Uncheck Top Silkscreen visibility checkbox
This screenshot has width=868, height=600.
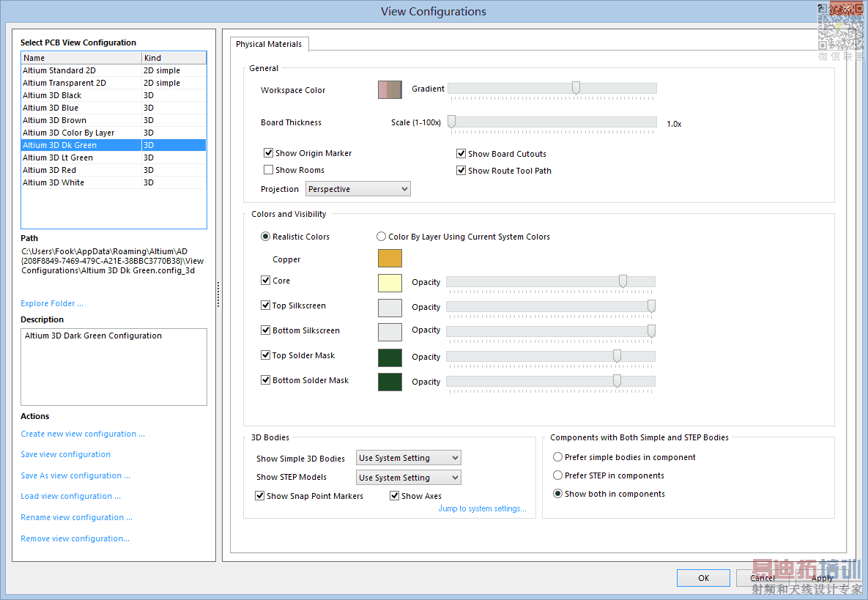(266, 305)
